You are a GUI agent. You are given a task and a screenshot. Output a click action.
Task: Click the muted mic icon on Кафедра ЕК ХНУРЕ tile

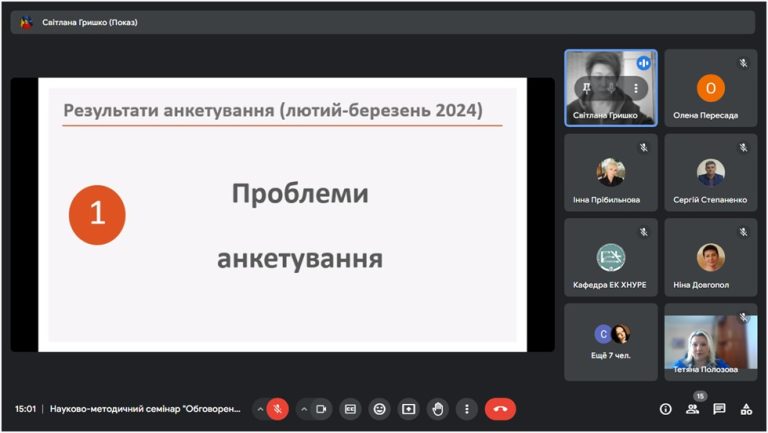pos(644,232)
